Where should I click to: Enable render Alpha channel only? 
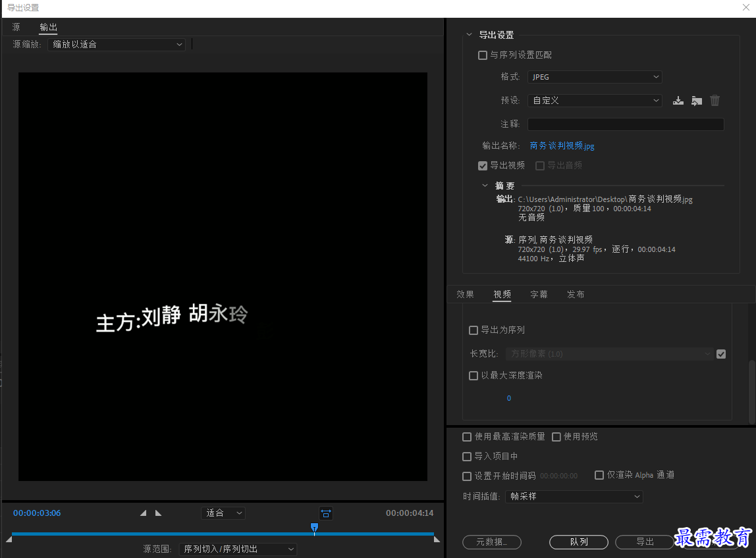(599, 475)
